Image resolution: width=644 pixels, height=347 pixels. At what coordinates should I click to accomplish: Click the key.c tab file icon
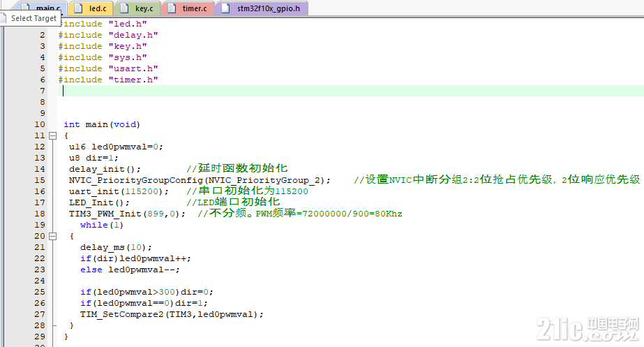[x=125, y=8]
